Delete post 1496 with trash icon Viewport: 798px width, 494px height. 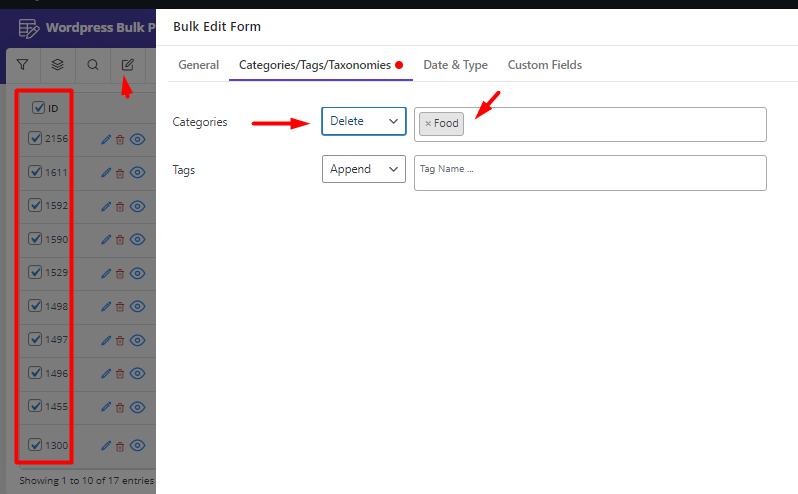[x=120, y=374]
